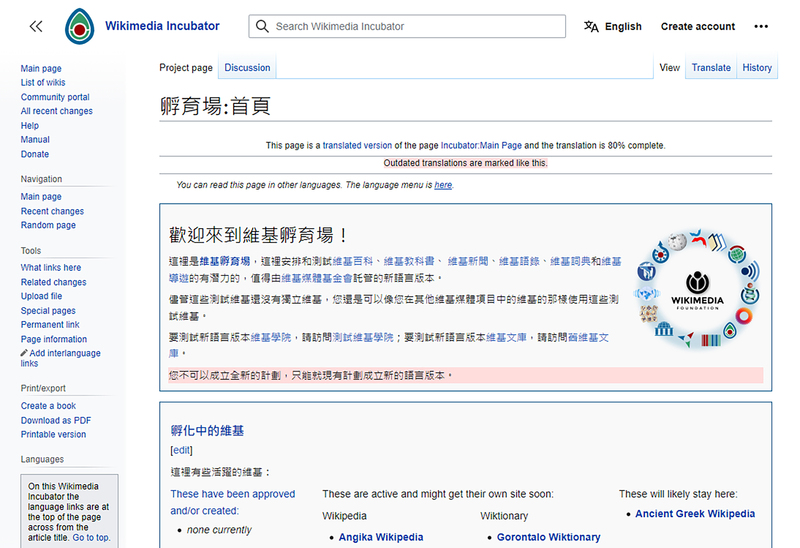The width and height of the screenshot is (800, 548).
Task: Open Random page link
Action: coord(48,225)
